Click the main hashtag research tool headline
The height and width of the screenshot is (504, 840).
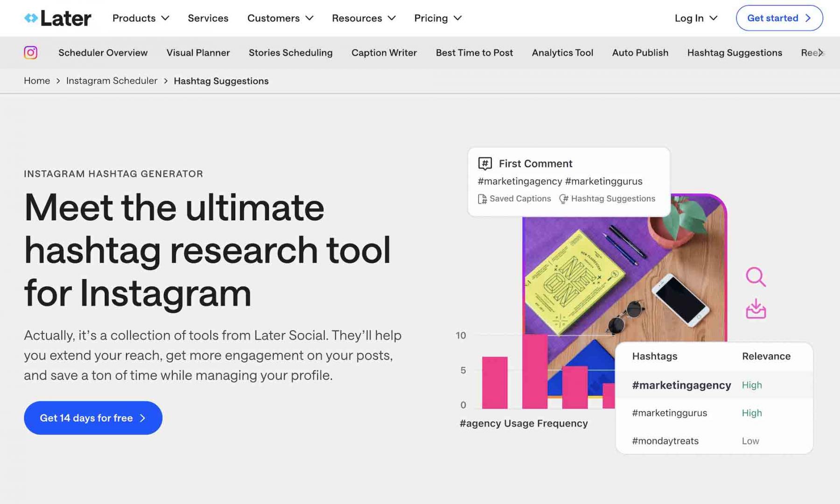click(207, 250)
